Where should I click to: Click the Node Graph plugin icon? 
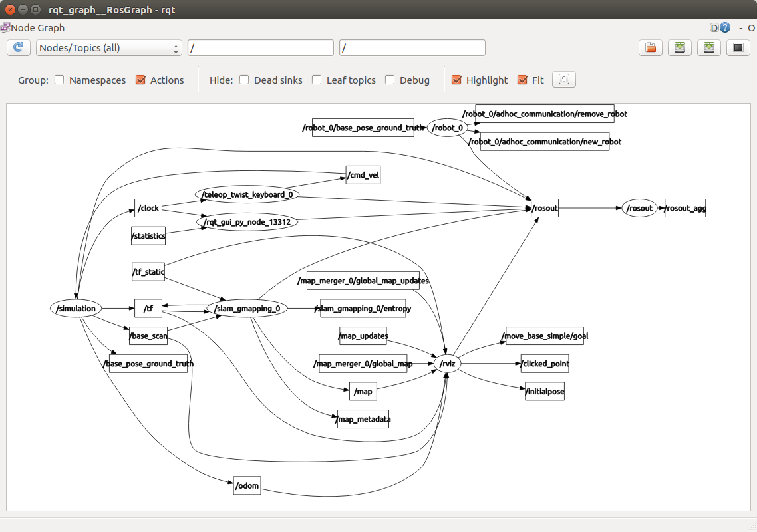5,27
